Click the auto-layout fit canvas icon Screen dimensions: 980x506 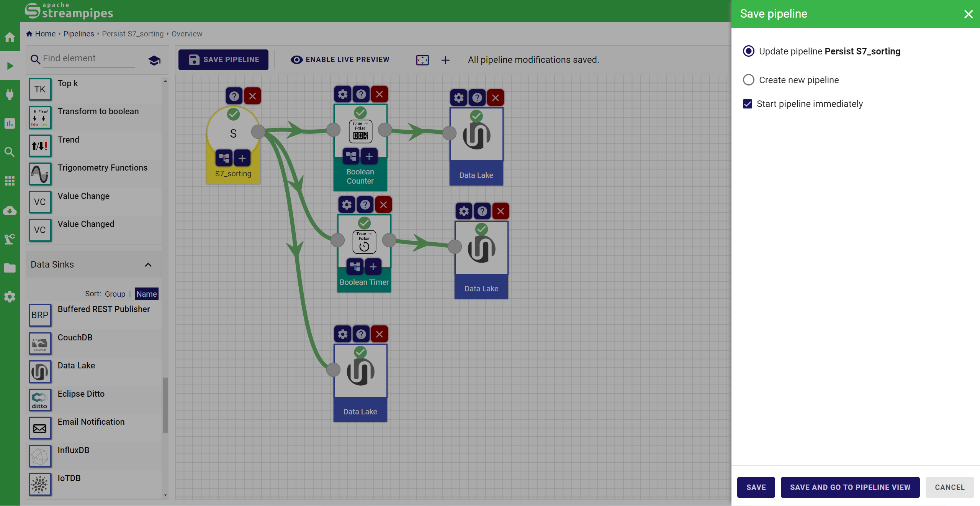[422, 60]
